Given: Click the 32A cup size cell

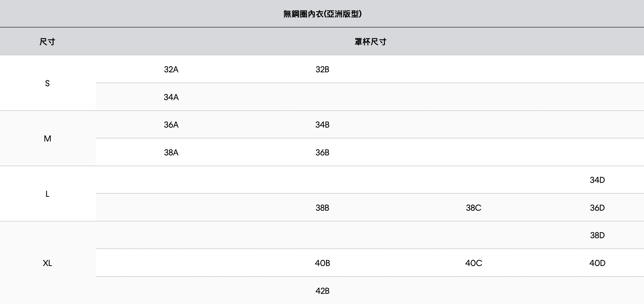Looking at the screenshot, I should click(171, 69).
